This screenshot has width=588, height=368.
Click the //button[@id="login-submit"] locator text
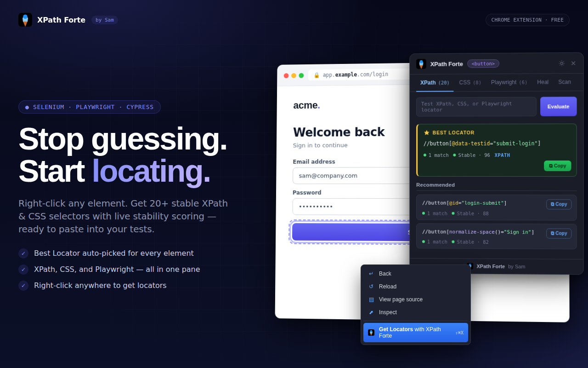point(464,203)
